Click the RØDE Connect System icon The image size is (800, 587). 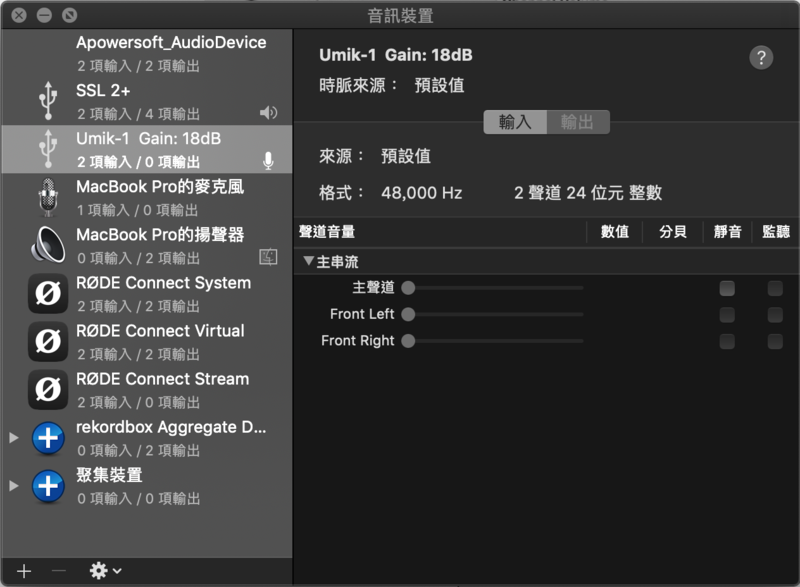pos(47,293)
